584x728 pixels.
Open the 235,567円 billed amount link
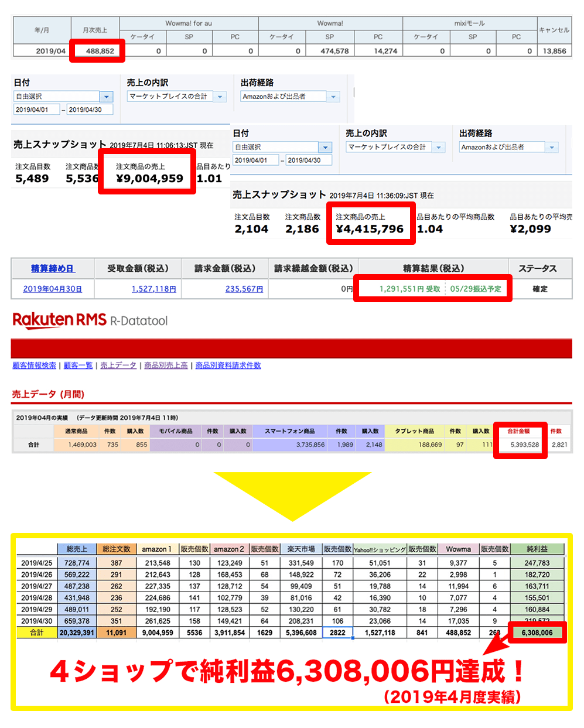pyautogui.click(x=244, y=289)
